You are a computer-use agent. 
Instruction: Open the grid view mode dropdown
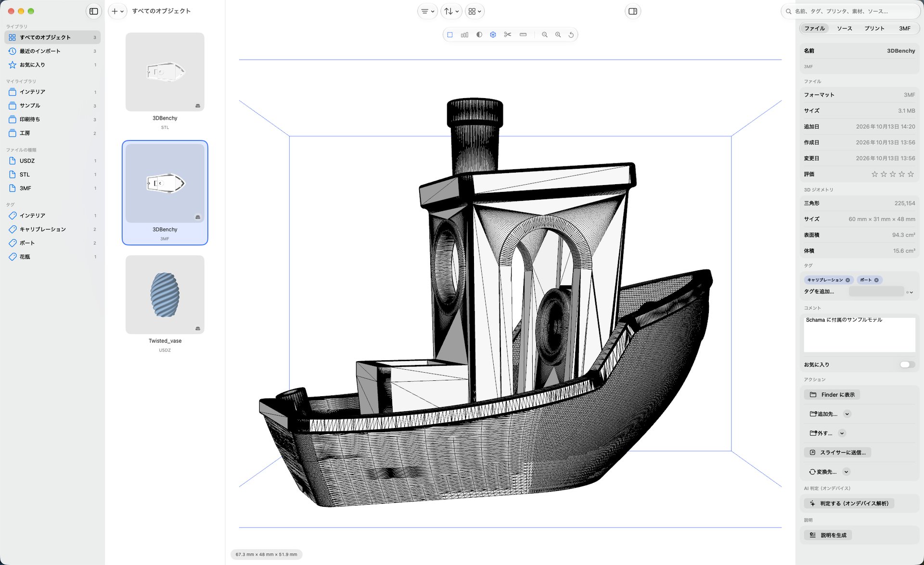(475, 11)
